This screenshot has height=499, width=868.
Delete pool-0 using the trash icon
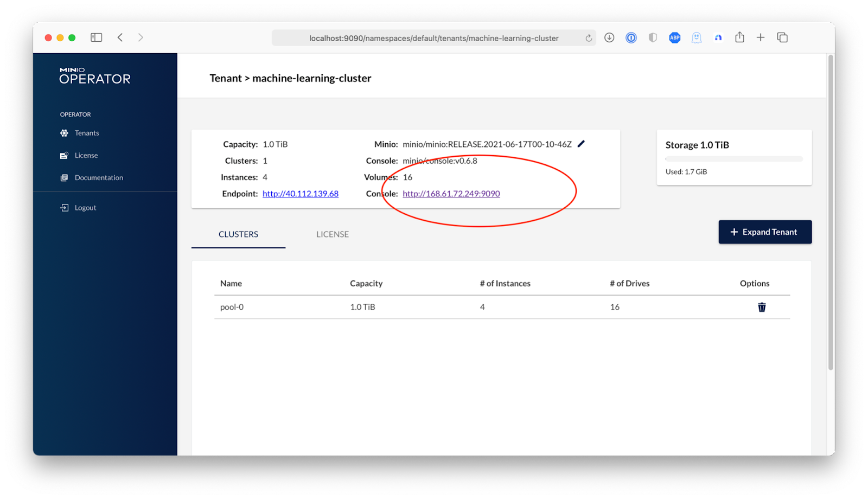[762, 307]
